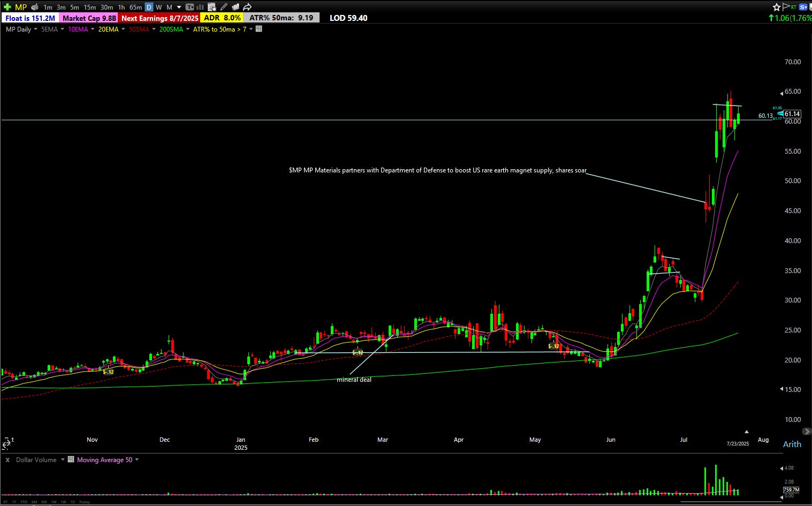Image resolution: width=812 pixels, height=506 pixels.
Task: Click the green plus add icon
Action: [7, 7]
